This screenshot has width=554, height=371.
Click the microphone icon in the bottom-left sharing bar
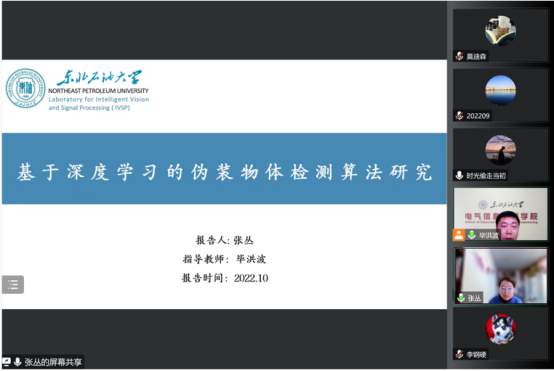click(17, 362)
